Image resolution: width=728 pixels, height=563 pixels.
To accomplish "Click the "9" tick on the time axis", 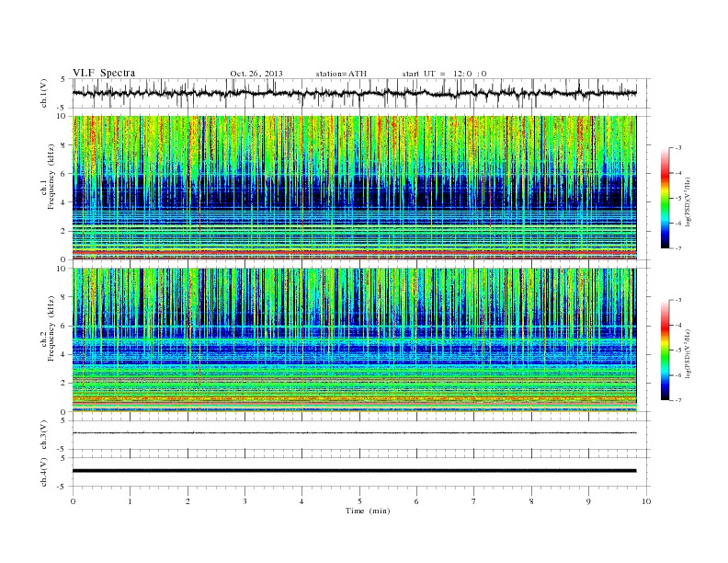I will click(x=588, y=501).
